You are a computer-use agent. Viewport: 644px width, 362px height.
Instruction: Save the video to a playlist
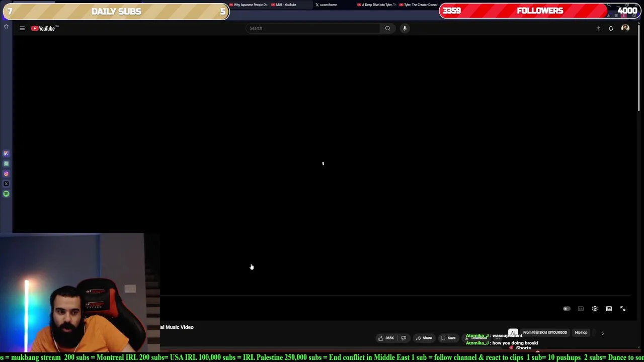point(448,338)
